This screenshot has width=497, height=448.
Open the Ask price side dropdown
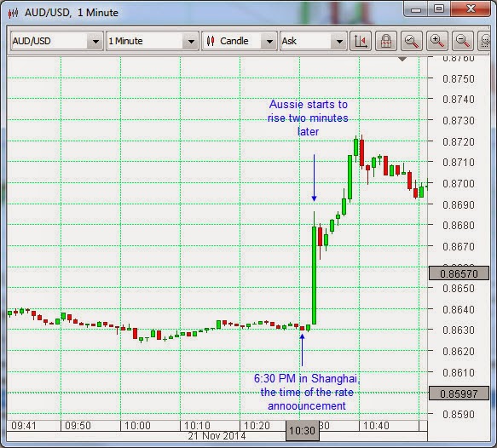point(313,41)
